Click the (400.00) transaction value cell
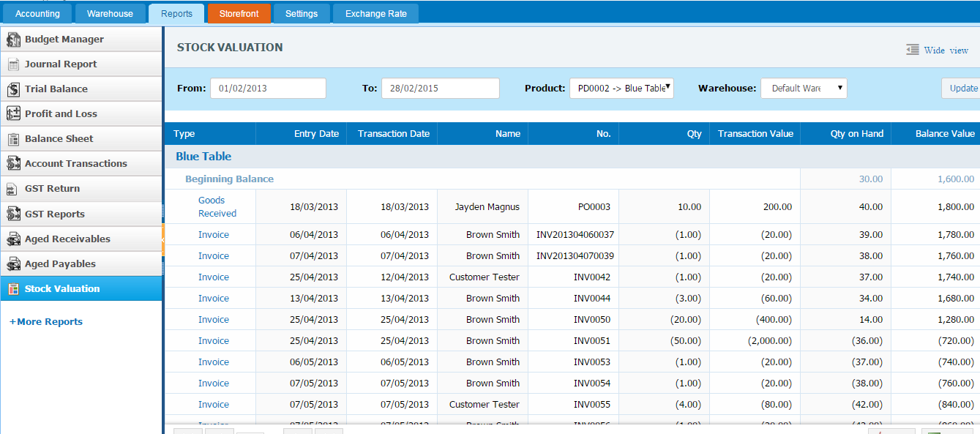 pyautogui.click(x=774, y=320)
